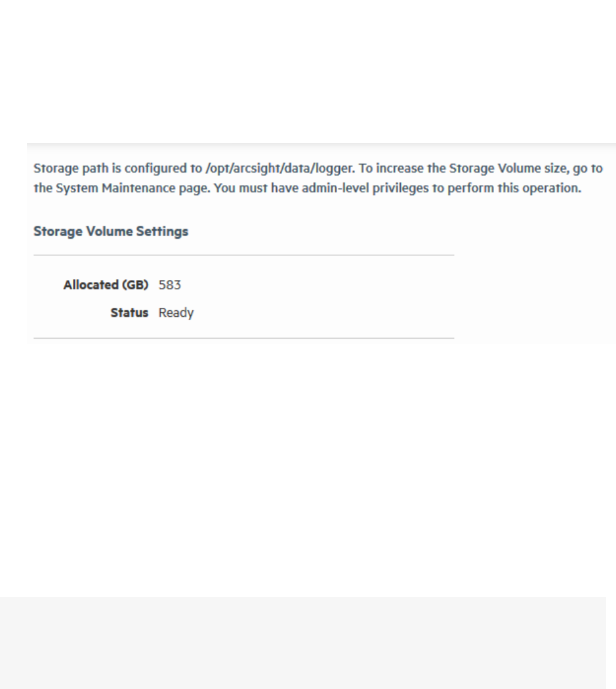This screenshot has width=616, height=689.
Task: Select the Status field label
Action: pyautogui.click(x=129, y=312)
